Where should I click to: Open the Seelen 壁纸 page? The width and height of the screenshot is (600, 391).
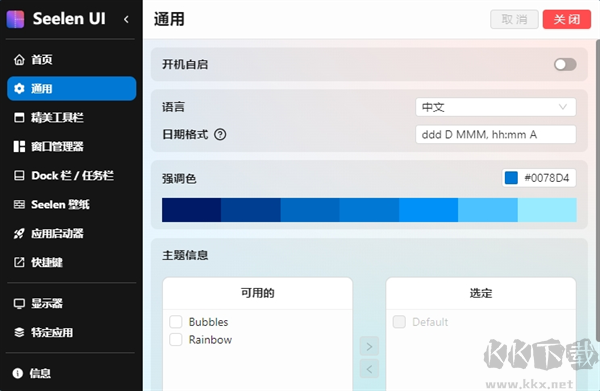[x=72, y=204]
